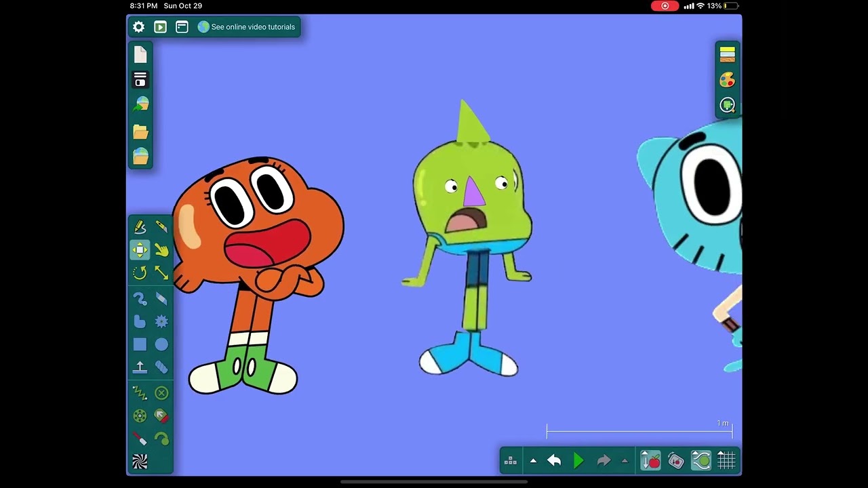This screenshot has width=868, height=488.
Task: Undo the last action
Action: click(554, 462)
